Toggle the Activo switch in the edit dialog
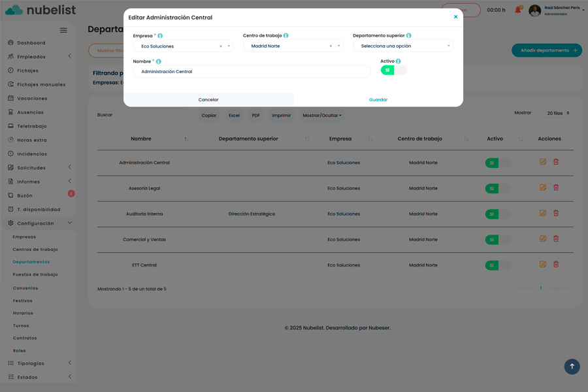Image resolution: width=588 pixels, height=392 pixels. (393, 70)
